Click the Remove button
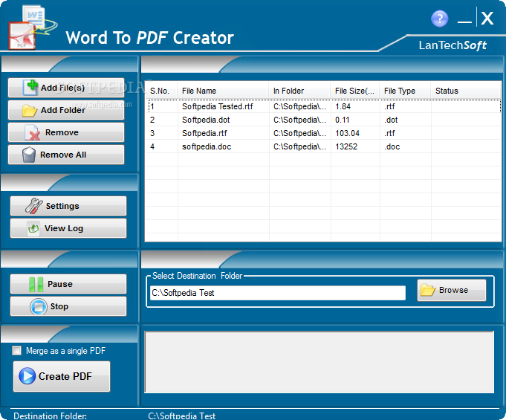 click(66, 132)
